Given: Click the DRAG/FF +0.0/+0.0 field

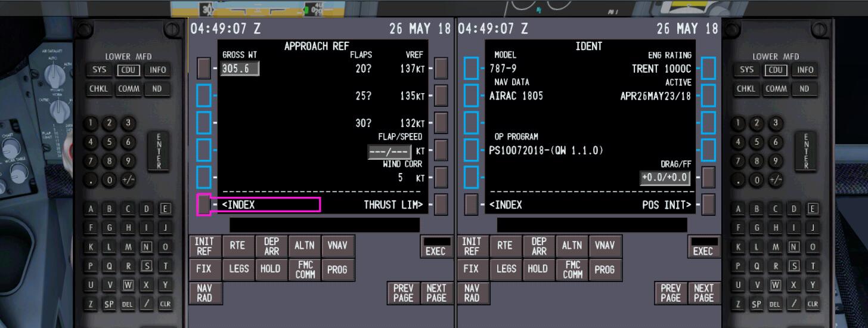Looking at the screenshot, I should (665, 178).
